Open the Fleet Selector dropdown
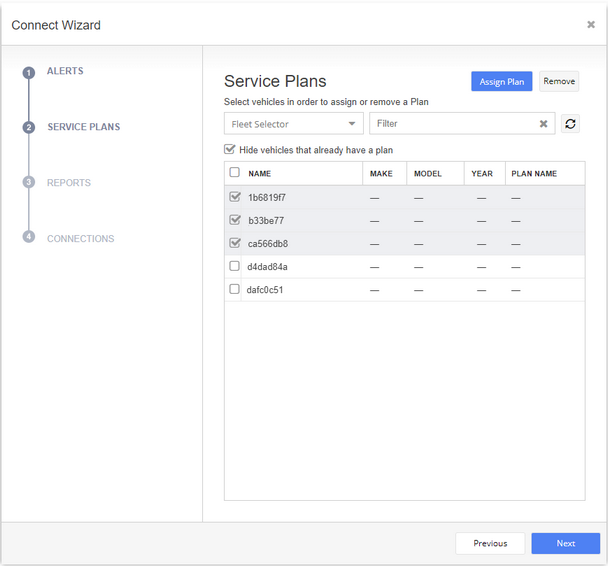Viewport: 608px width, 566px height. click(x=294, y=124)
